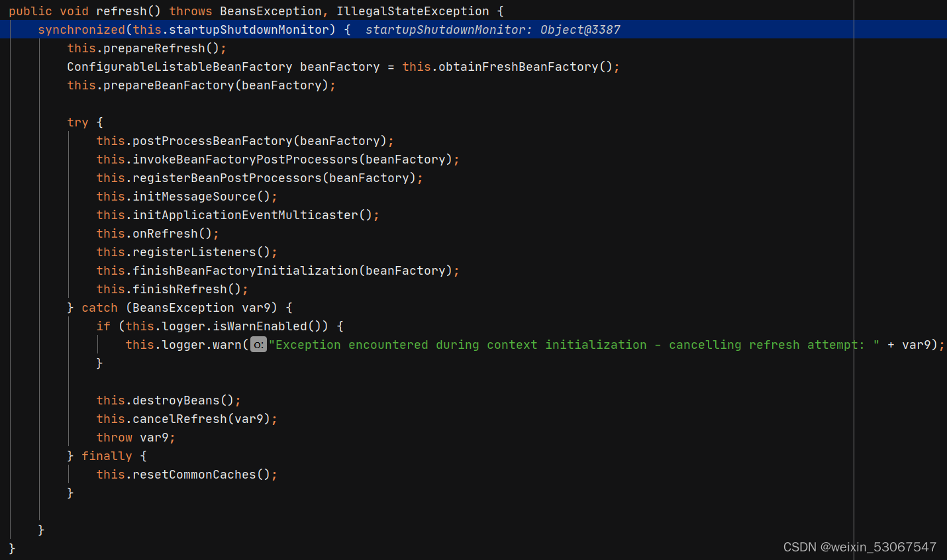
Task: Click the finishRefresh() call
Action: [187, 289]
